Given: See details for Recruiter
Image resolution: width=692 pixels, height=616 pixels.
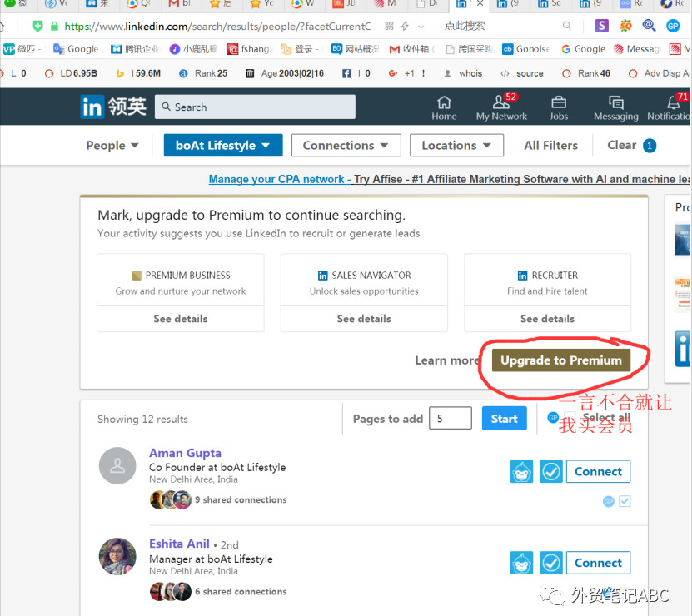Looking at the screenshot, I should 547,319.
